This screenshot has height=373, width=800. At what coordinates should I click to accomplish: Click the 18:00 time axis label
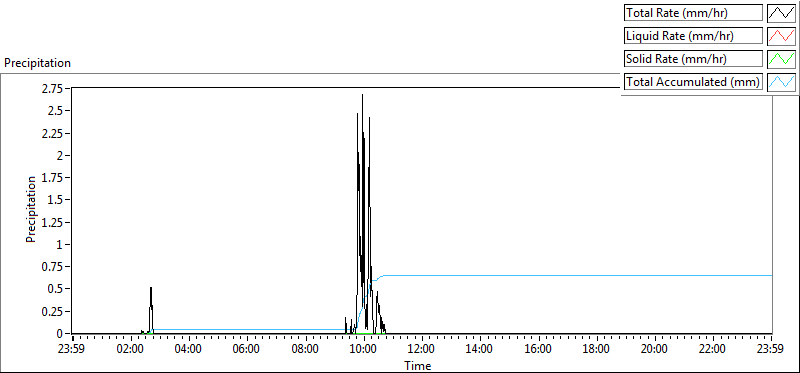[x=596, y=350]
